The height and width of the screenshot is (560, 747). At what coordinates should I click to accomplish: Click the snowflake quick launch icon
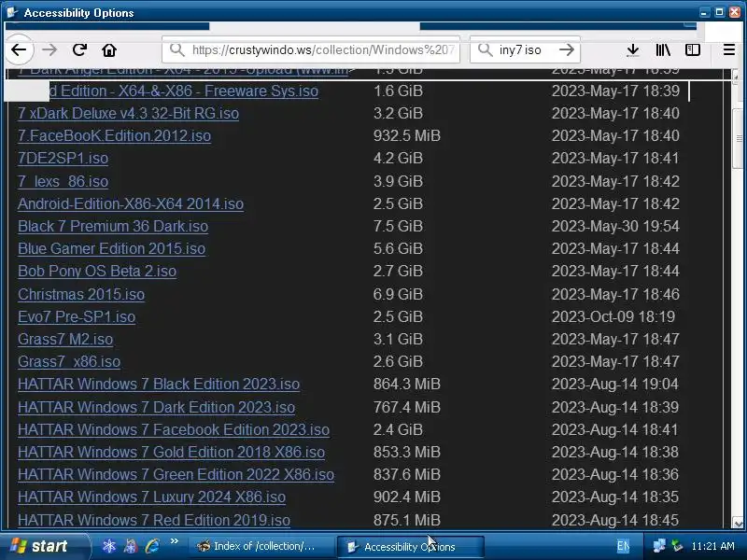tap(109, 546)
